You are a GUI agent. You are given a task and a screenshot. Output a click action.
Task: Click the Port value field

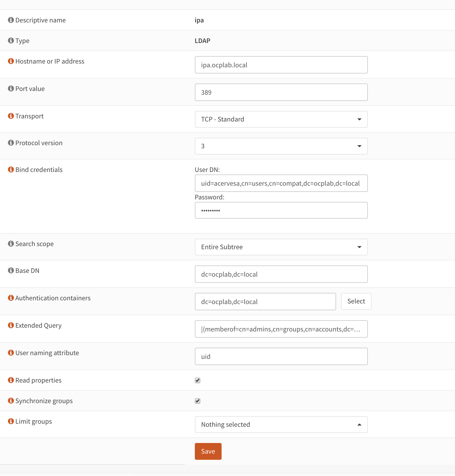[x=281, y=92]
